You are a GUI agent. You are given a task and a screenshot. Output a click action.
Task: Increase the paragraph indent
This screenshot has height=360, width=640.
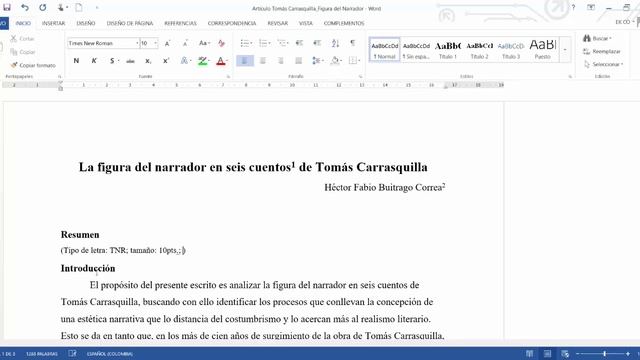pyautogui.click(x=317, y=43)
